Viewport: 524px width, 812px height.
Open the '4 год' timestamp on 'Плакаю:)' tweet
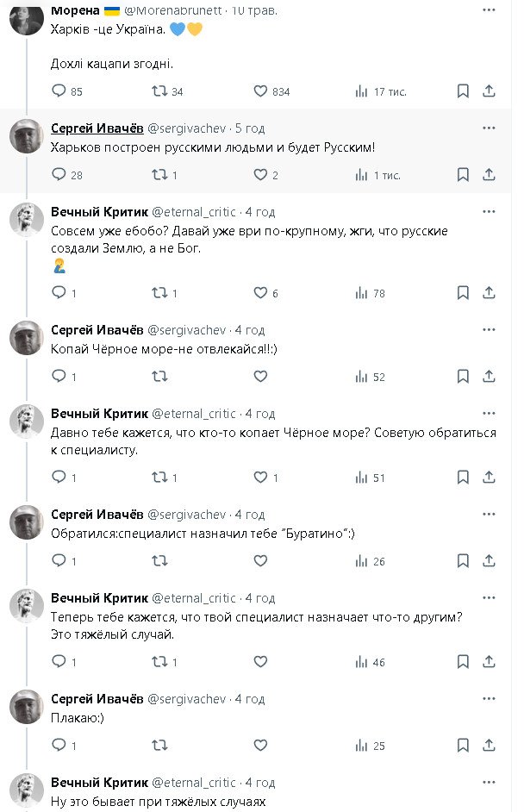pos(250,699)
